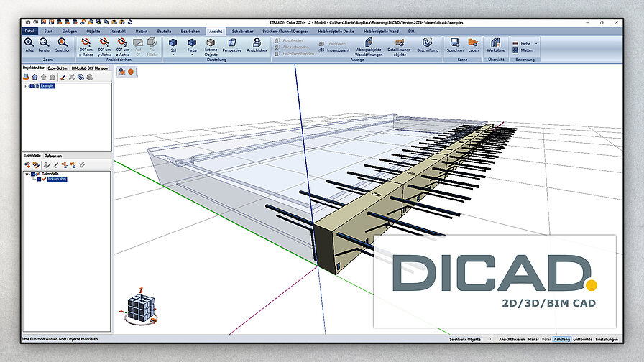Switch to the Cube-Sichten panel tab

[x=57, y=68]
